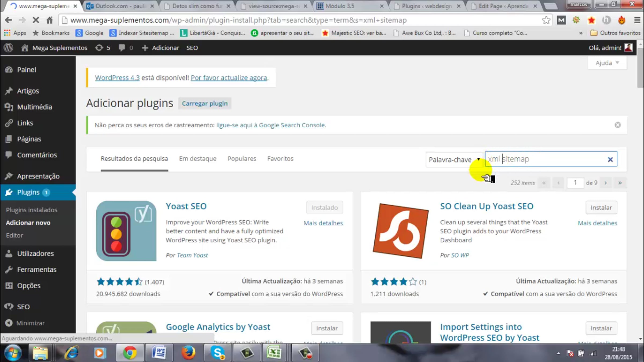Stop page loading with the X button
The image size is (644, 362).
tap(36, 20)
